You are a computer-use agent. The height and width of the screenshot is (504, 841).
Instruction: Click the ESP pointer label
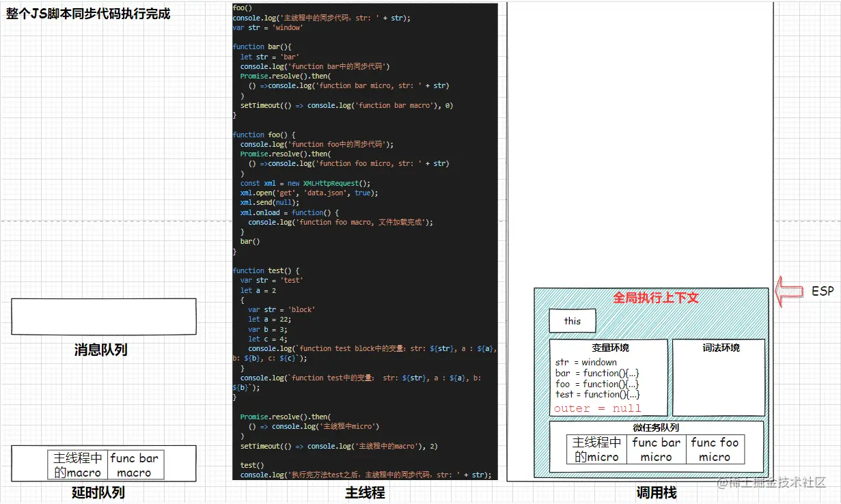tap(823, 291)
